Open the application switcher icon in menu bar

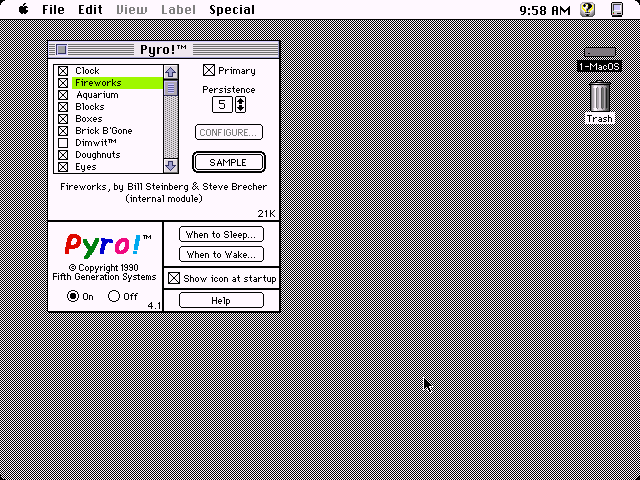coord(617,9)
